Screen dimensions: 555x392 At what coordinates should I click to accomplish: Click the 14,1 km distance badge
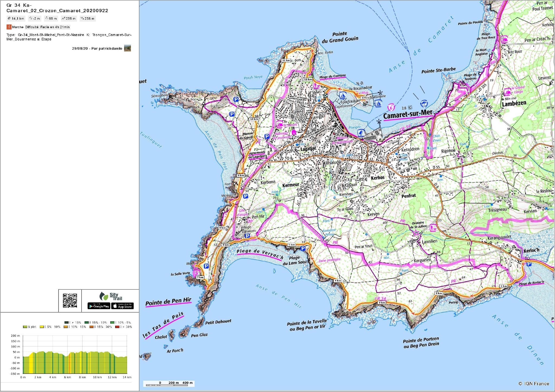[16, 19]
